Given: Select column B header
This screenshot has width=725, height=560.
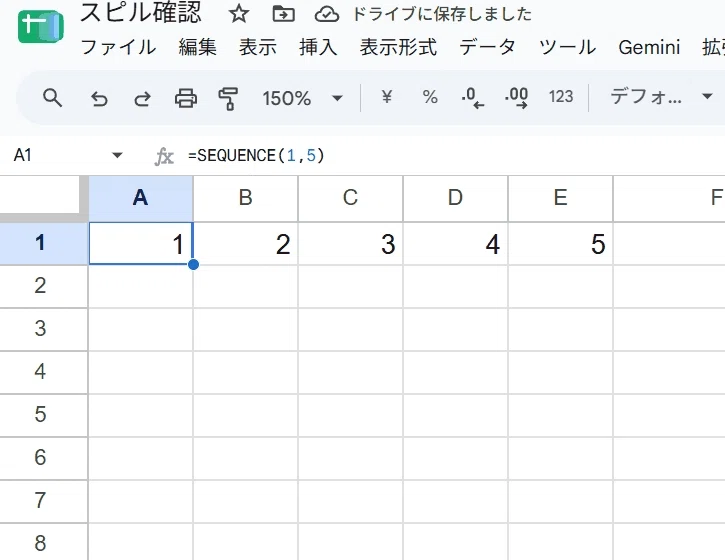Looking at the screenshot, I should pos(246,198).
